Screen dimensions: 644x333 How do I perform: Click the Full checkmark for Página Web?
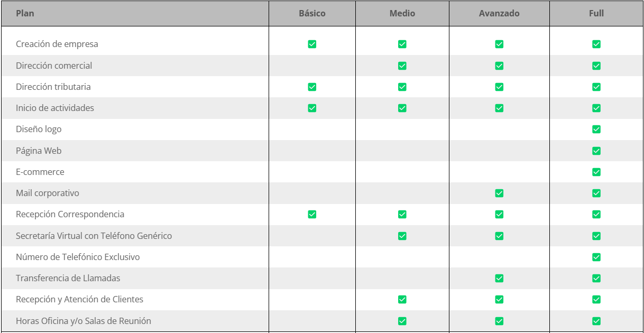[x=596, y=151]
